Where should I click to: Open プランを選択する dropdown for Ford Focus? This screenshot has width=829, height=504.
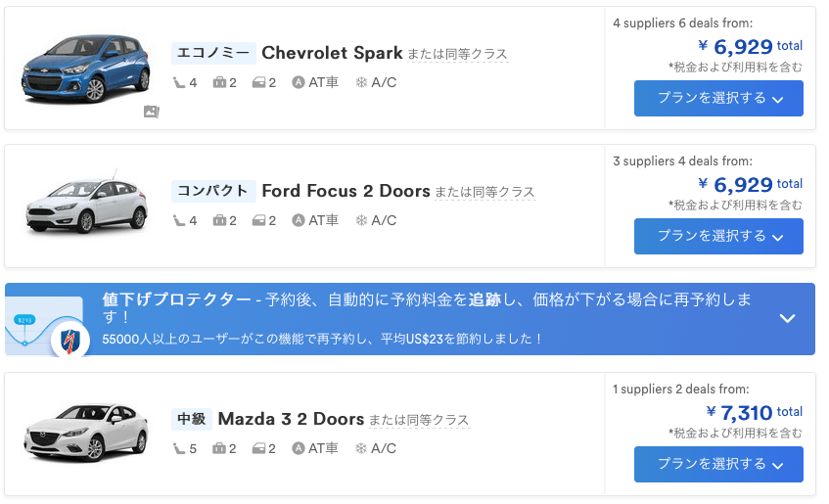718,236
